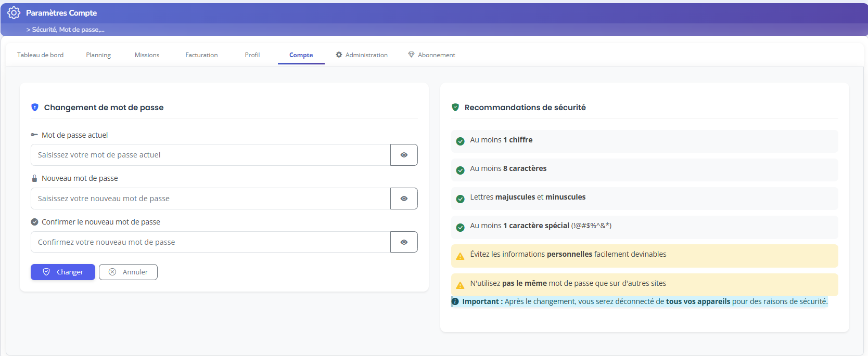Click the padlock icon next to Nouveau mot de passe

34,178
